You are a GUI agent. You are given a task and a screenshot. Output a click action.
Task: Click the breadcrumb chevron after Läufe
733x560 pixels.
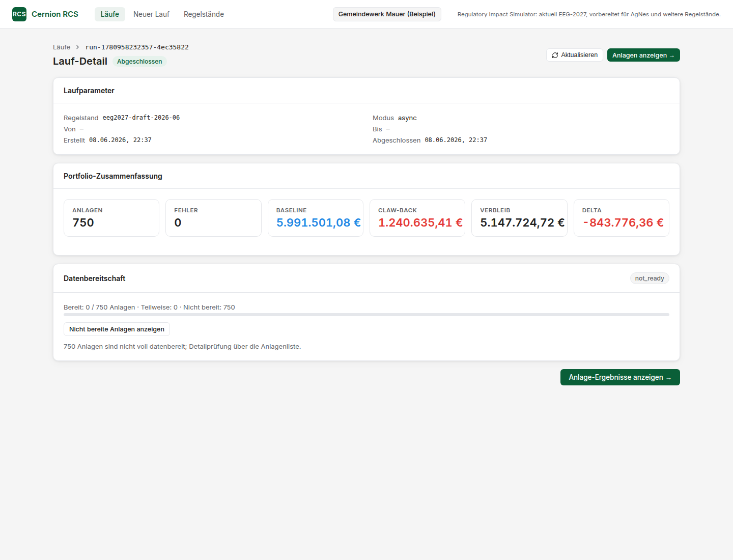click(x=78, y=47)
